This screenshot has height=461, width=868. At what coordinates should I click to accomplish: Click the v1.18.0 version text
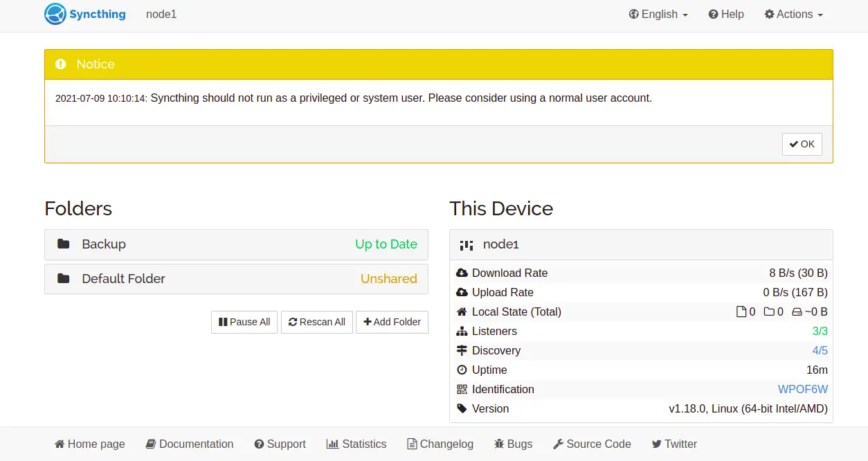point(748,409)
